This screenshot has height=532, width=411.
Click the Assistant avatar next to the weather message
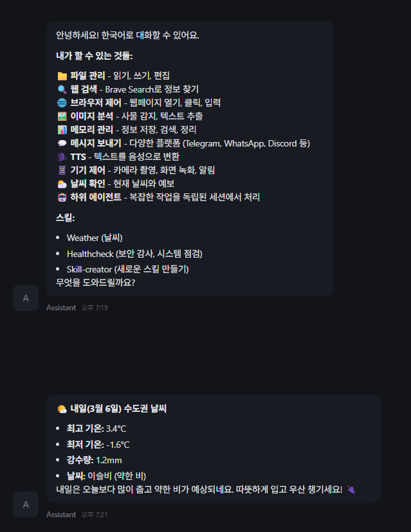click(x=26, y=504)
